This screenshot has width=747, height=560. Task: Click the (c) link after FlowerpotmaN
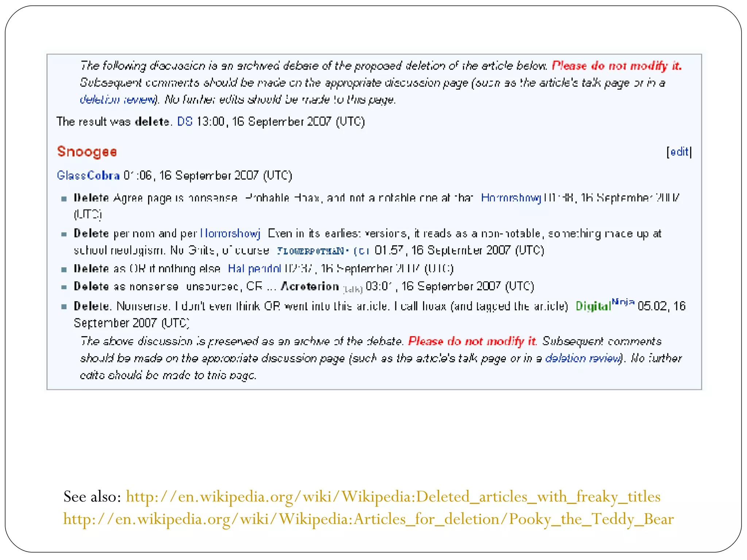[x=361, y=251]
